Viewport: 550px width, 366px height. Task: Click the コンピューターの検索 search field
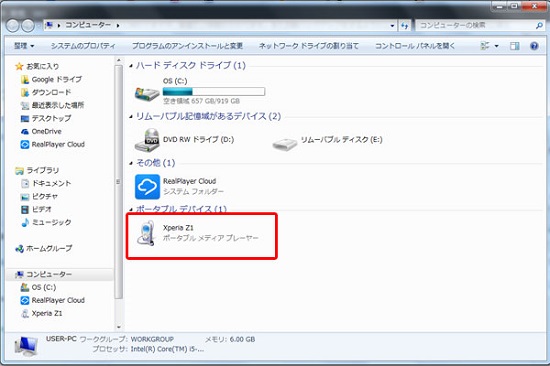(x=475, y=25)
